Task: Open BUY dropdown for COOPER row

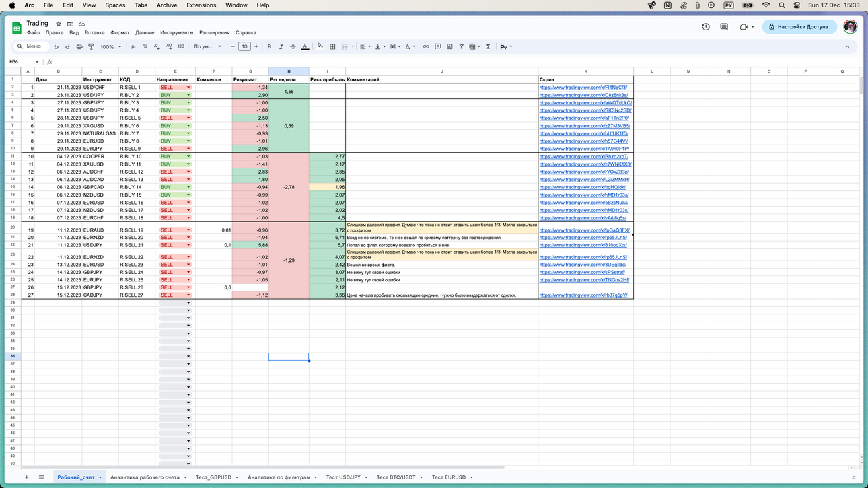Action: (188, 157)
